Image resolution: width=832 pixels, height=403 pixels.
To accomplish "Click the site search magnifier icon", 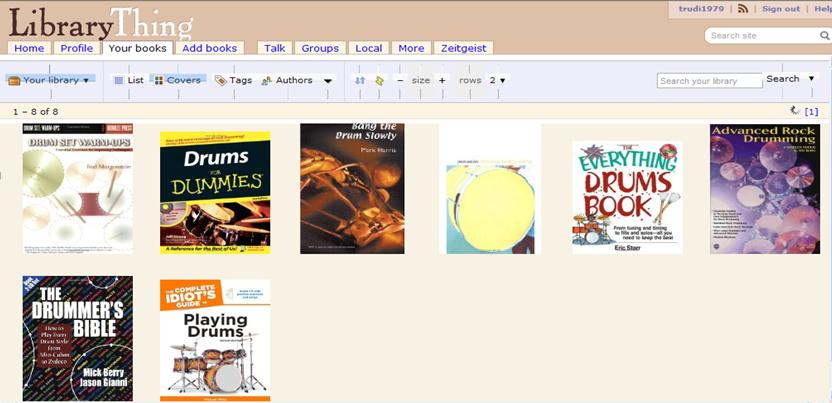I will [x=824, y=36].
